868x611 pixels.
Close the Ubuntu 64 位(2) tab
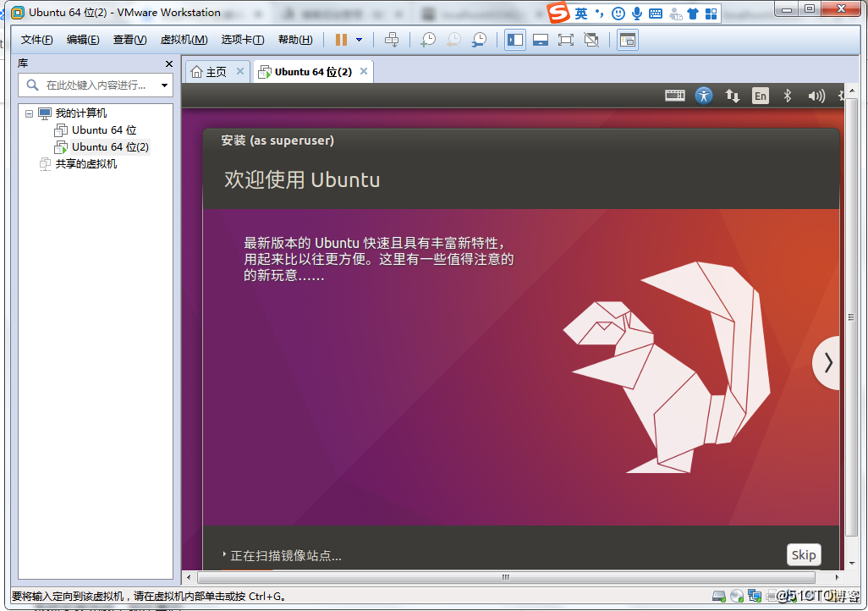click(364, 71)
